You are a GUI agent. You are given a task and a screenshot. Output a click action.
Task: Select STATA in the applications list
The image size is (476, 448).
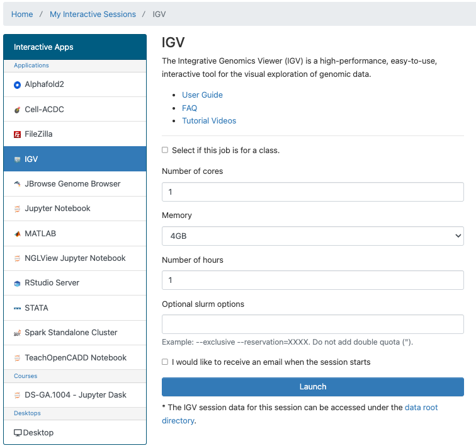37,308
